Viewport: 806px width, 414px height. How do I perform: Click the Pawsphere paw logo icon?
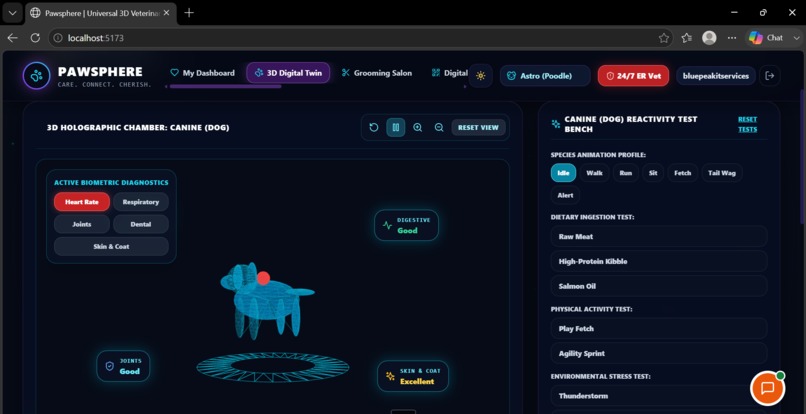36,76
